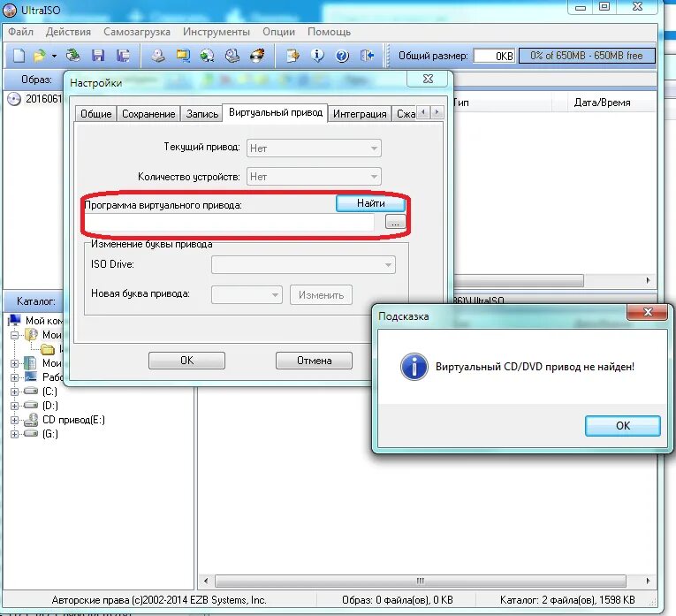
Task: Click Отмена in the settings dialog
Action: (x=314, y=361)
